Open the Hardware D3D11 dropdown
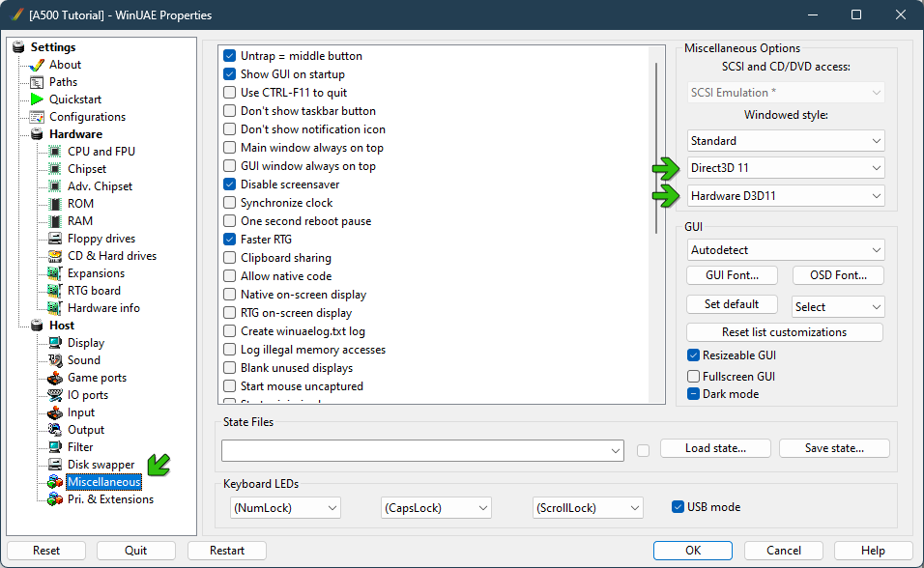Viewport: 924px width, 568px height. [x=786, y=196]
